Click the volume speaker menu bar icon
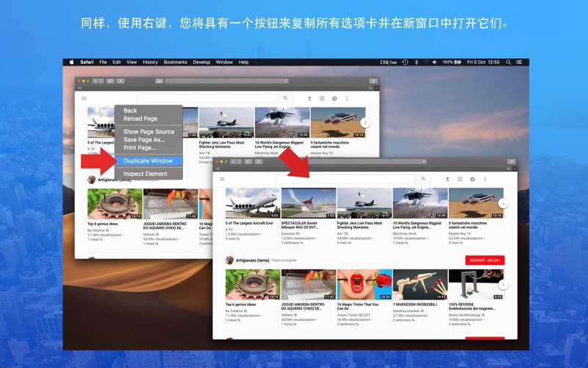This screenshot has width=588, height=368. pyautogui.click(x=434, y=63)
